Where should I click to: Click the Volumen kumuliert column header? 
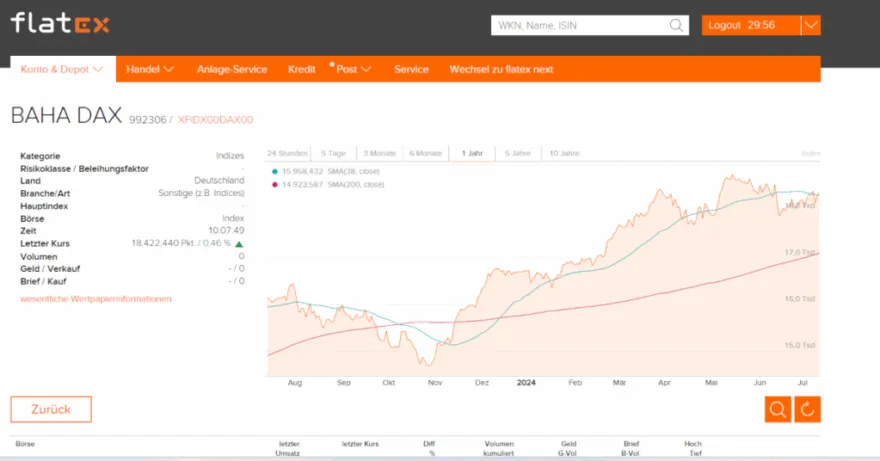point(499,448)
